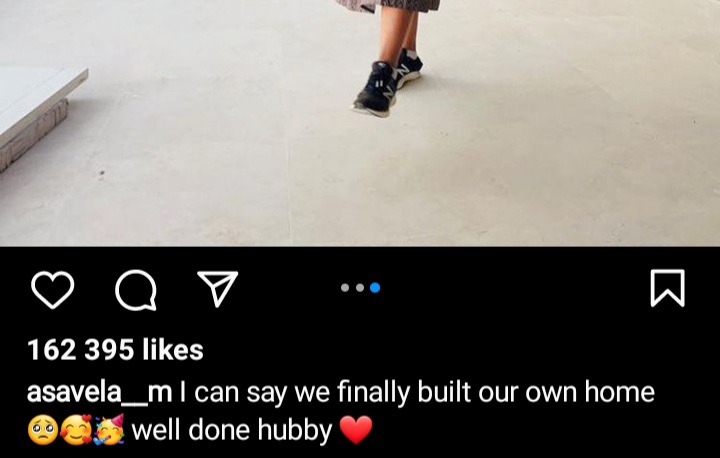Image resolution: width=720 pixels, height=458 pixels.
Task: Share the post using the paper plane icon
Action: click(218, 288)
